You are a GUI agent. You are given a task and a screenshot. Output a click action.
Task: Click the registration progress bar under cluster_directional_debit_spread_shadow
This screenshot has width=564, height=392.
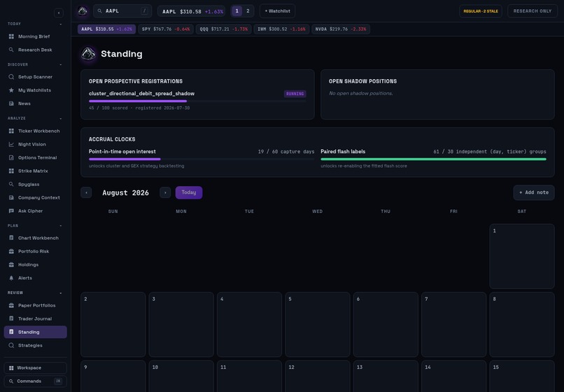[x=197, y=101]
